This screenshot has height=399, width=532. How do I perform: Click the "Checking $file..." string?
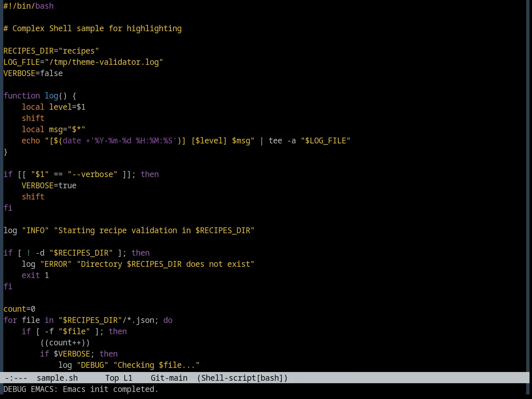(156, 365)
